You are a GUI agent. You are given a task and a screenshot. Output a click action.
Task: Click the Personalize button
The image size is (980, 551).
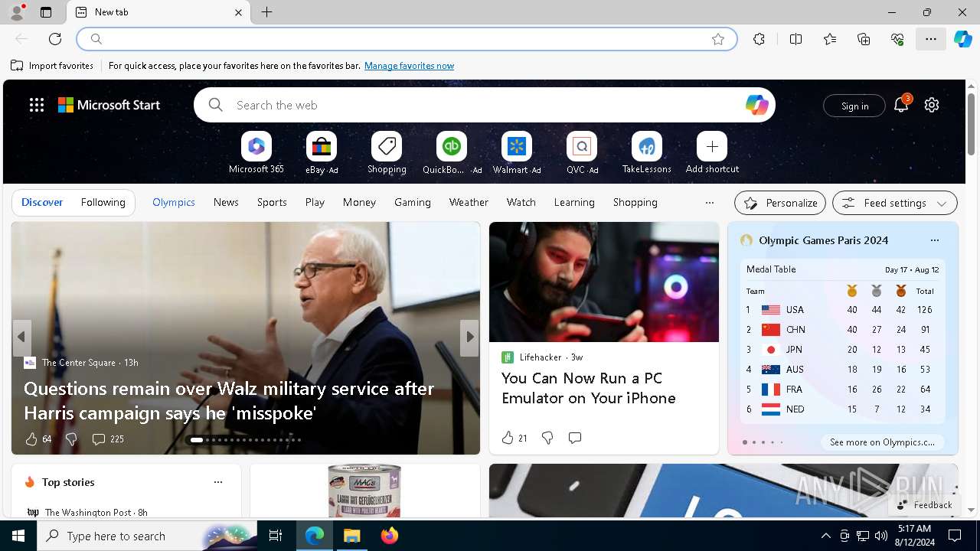780,203
